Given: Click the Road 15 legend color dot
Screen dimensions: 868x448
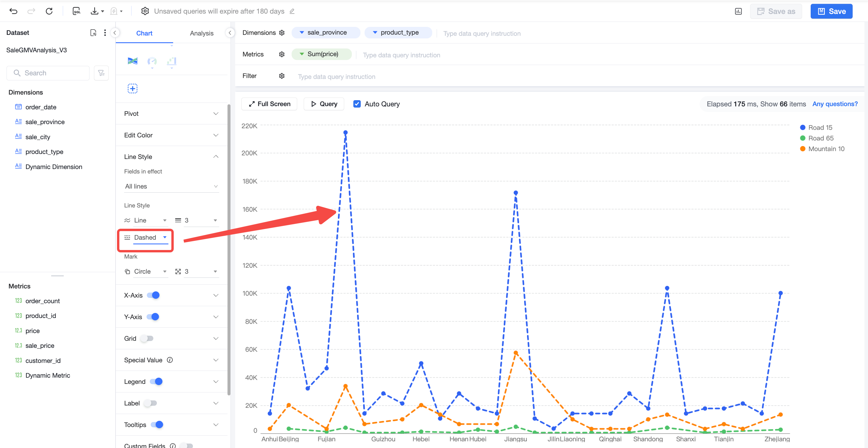Looking at the screenshot, I should [x=803, y=127].
